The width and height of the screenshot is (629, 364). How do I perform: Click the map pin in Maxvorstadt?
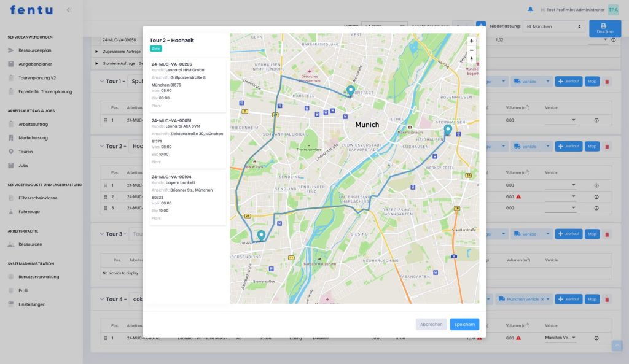[x=350, y=91]
